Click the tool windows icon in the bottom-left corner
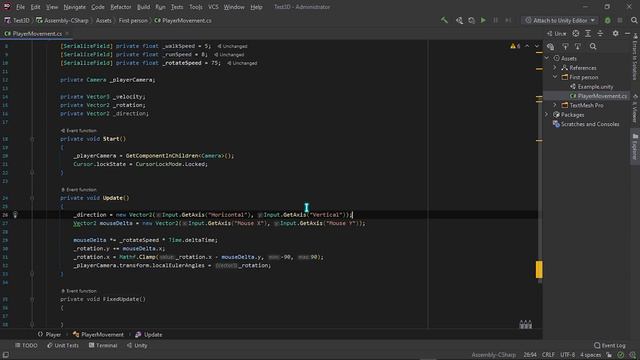The width and height of the screenshot is (640, 360). pyautogui.click(x=5, y=355)
